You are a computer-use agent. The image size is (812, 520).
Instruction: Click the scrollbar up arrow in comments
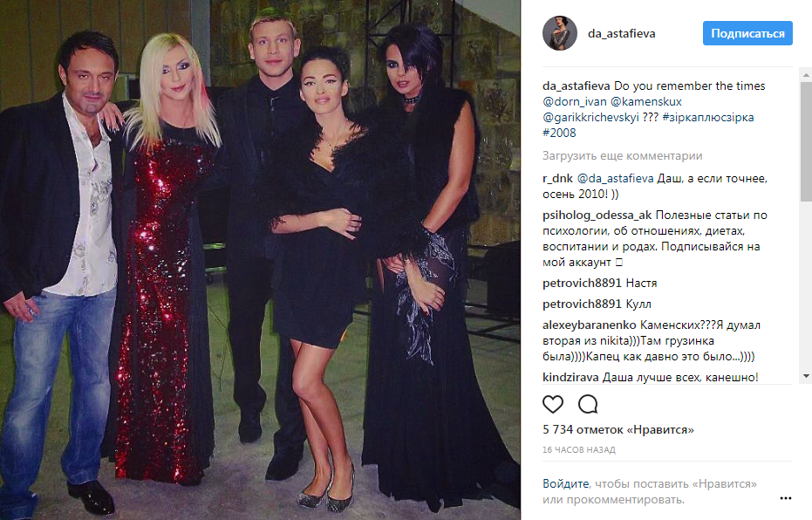(x=806, y=75)
